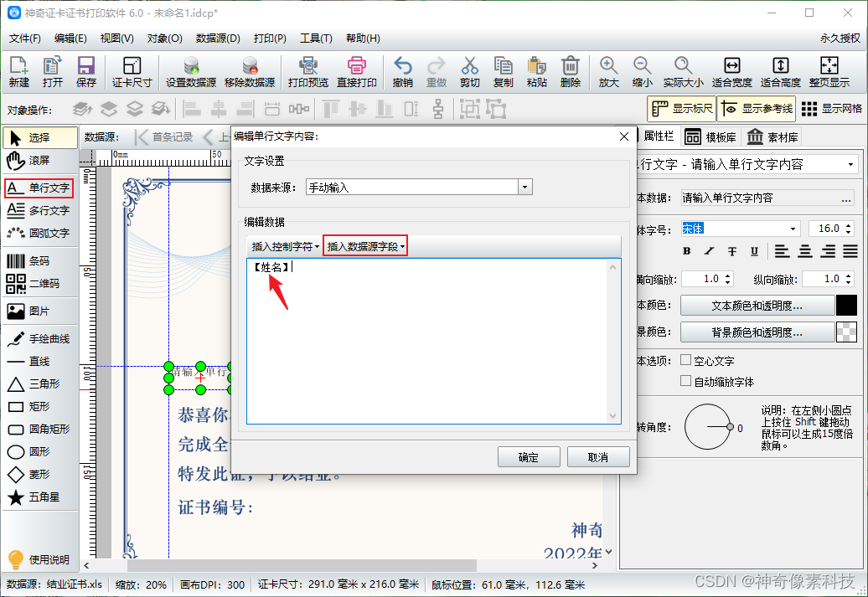Viewport: 868px width, 597px height.
Task: Click the … button beside 文本数据
Action: pos(846,198)
